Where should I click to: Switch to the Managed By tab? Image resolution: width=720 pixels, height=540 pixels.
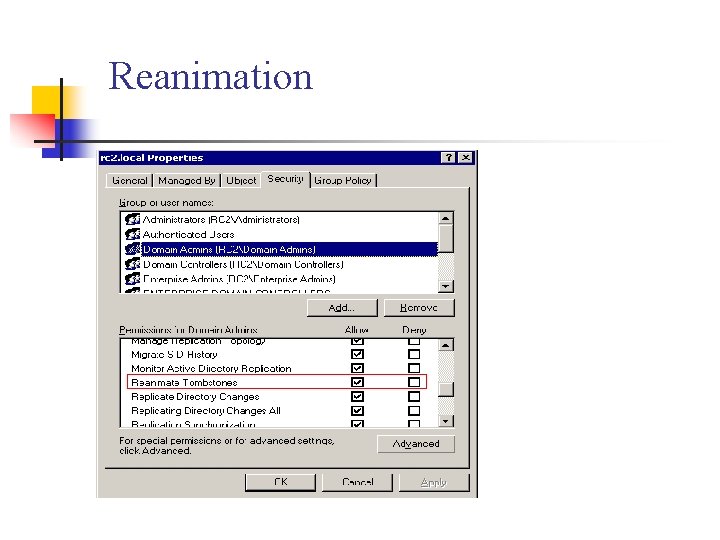(186, 180)
